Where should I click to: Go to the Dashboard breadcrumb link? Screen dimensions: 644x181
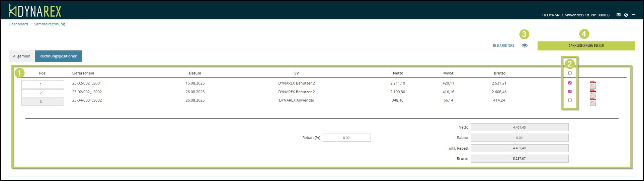18,24
